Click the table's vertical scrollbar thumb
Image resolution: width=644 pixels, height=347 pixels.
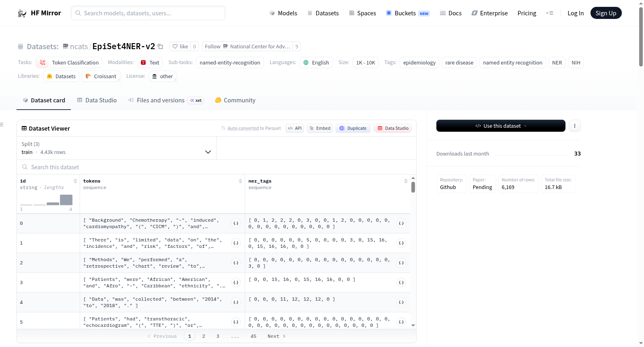tap(413, 187)
